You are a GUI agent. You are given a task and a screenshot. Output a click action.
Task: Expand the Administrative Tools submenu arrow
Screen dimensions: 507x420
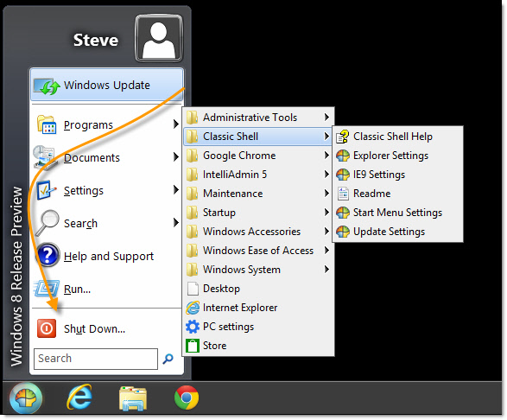point(326,118)
